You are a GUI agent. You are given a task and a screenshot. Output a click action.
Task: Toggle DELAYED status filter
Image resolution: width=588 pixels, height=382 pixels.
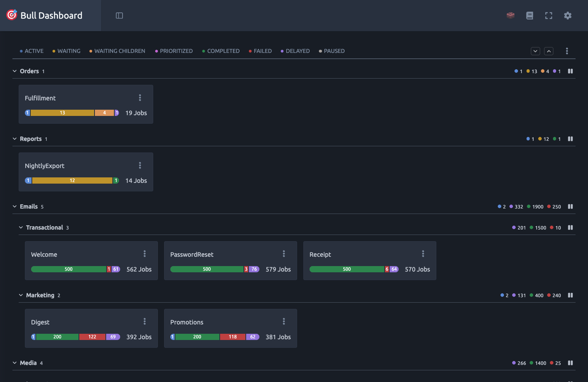[x=296, y=51]
